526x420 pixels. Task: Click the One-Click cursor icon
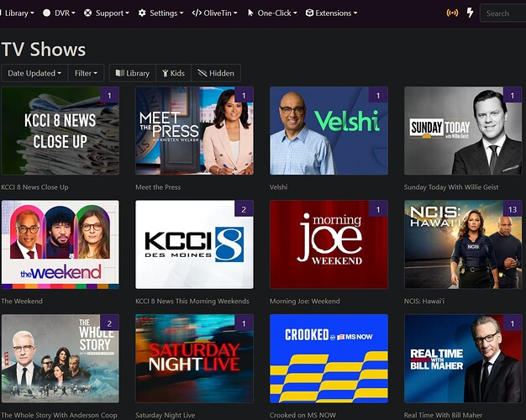coord(250,13)
